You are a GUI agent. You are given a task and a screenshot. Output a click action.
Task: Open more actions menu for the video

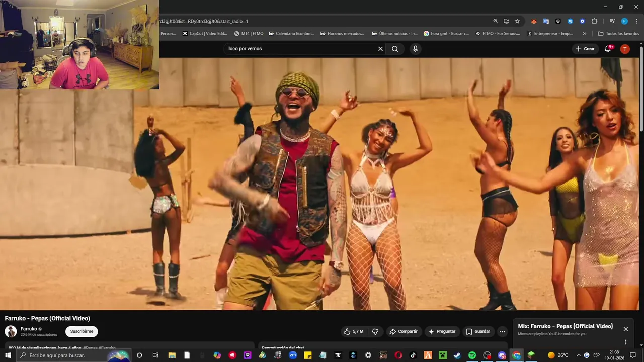[x=502, y=331]
